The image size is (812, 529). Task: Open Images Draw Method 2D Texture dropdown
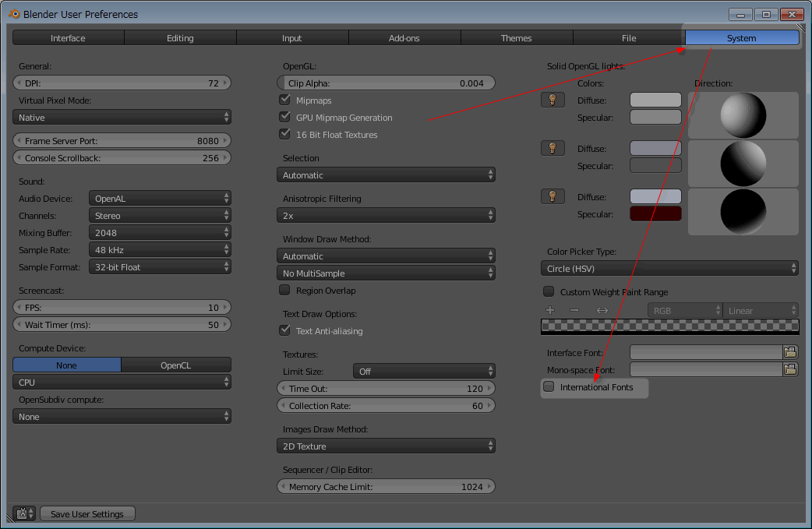pyautogui.click(x=386, y=446)
